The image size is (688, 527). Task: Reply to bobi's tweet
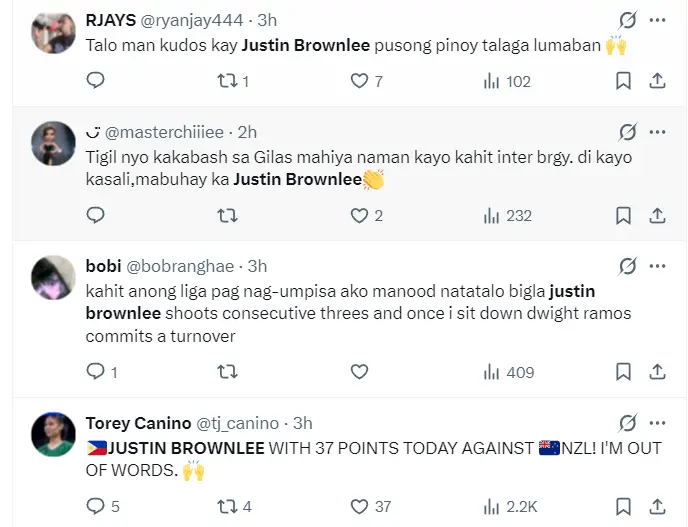[95, 372]
